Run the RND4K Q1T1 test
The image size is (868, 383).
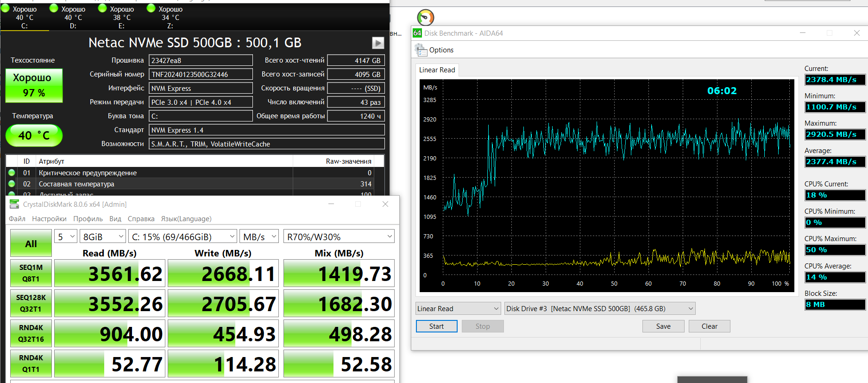(31, 364)
